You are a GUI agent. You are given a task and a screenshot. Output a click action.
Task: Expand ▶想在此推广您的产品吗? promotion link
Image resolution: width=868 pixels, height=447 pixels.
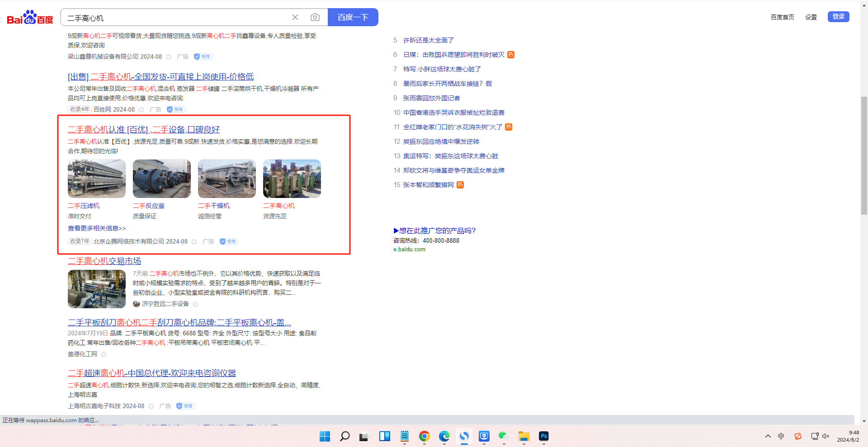point(434,231)
